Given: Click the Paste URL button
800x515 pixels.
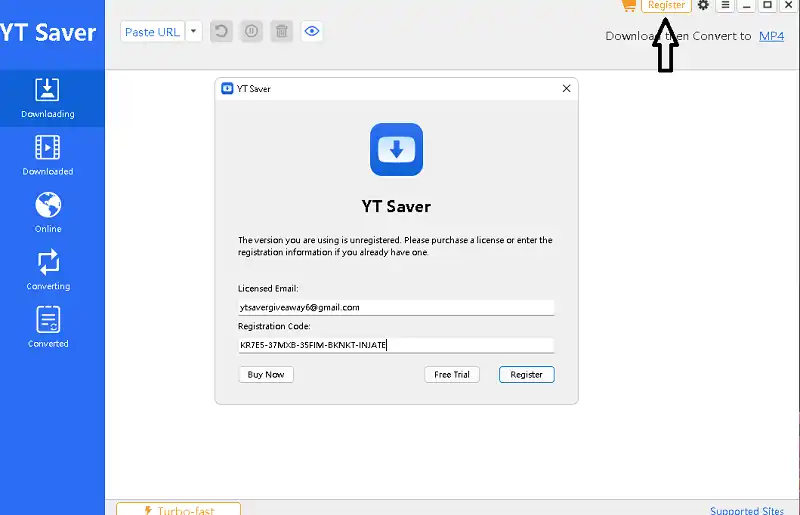Looking at the screenshot, I should pos(152,31).
